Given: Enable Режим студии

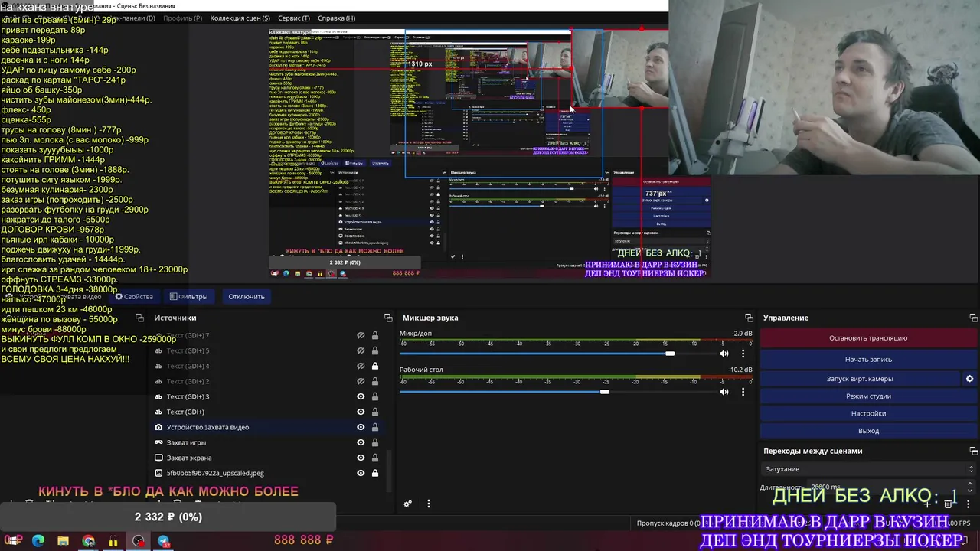Looking at the screenshot, I should coord(868,396).
